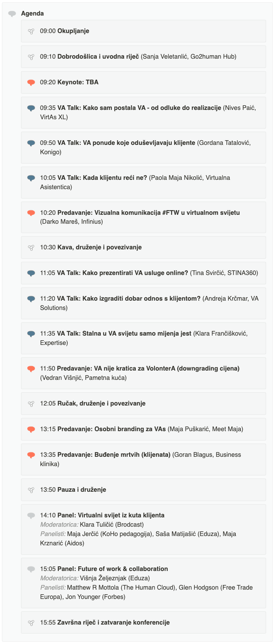Open the Dobrodošlica i uvodna riječ item
Image resolution: width=275 pixels, height=644 pixels.
click(98, 57)
